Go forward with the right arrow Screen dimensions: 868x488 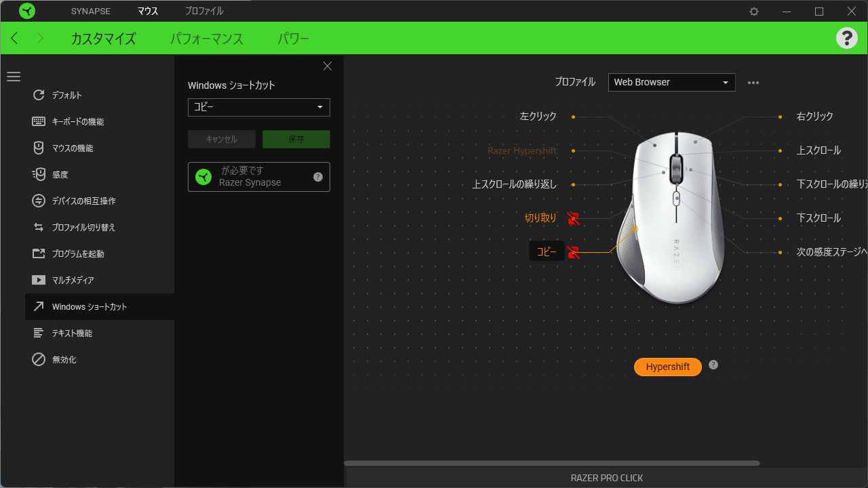(x=39, y=38)
